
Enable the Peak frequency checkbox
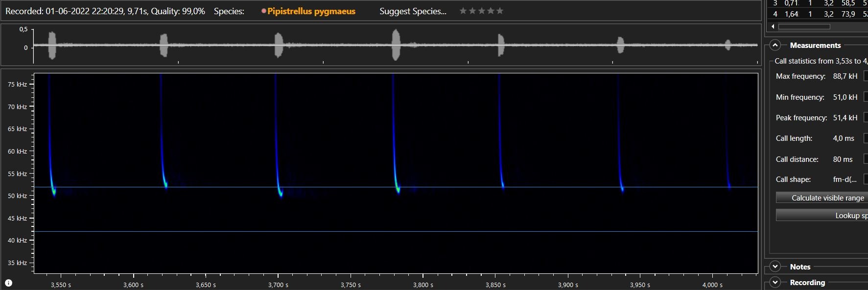(866, 118)
